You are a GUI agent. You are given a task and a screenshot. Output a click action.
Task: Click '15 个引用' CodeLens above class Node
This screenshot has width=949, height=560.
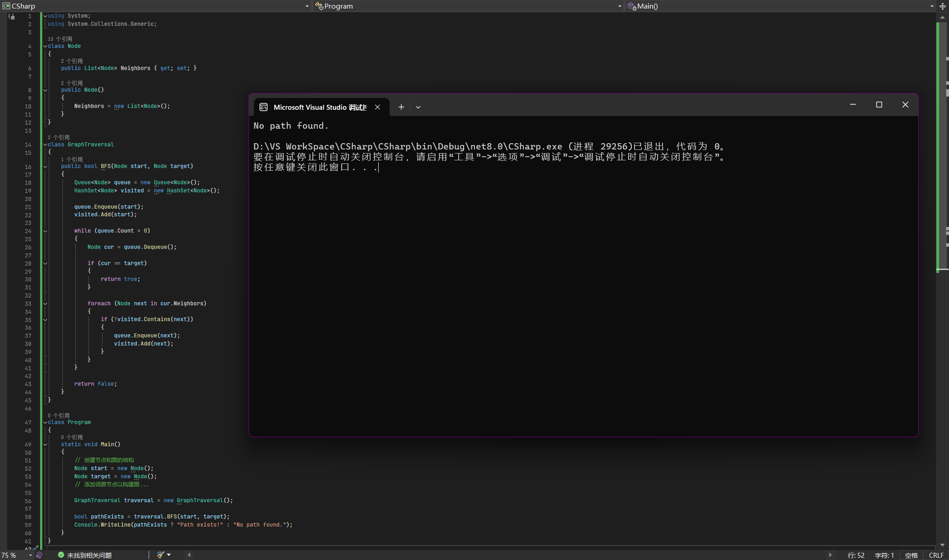60,39
